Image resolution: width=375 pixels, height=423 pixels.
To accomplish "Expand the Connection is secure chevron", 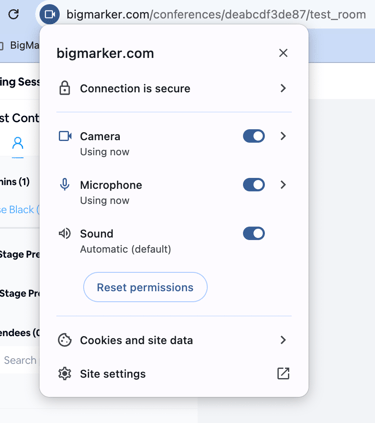I will [x=283, y=88].
